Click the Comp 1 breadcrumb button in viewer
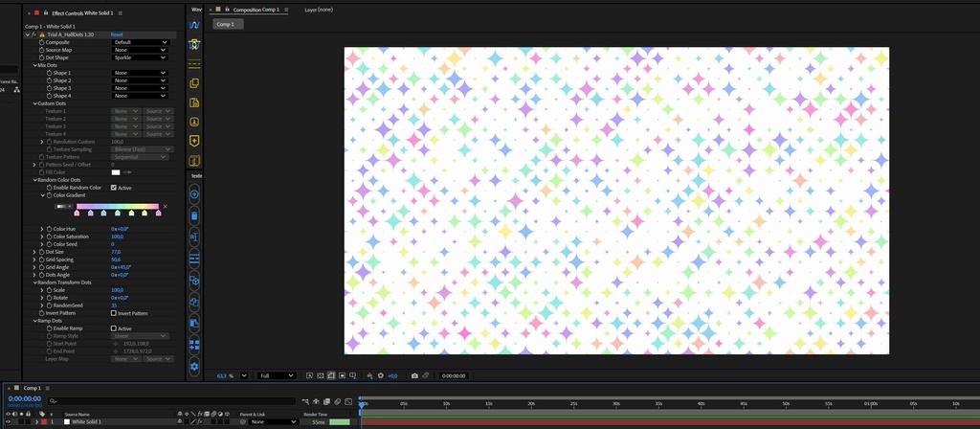This screenshot has height=429, width=980. pos(228,24)
